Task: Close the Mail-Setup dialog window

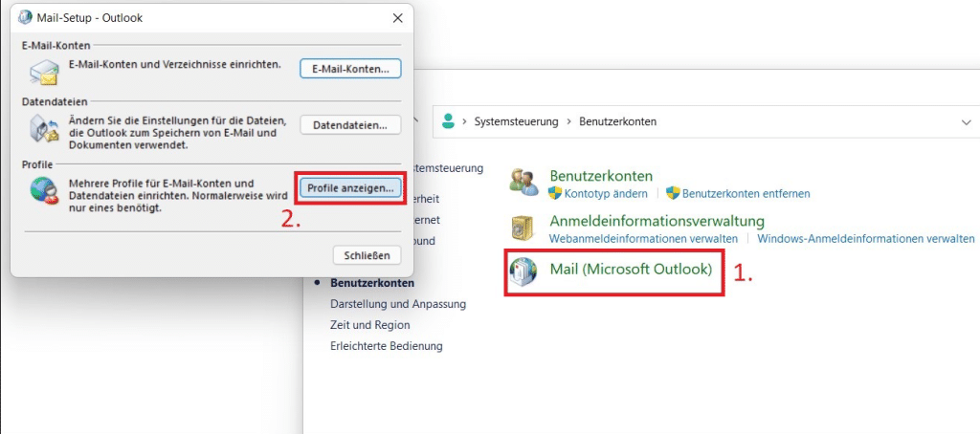Action: [397, 18]
